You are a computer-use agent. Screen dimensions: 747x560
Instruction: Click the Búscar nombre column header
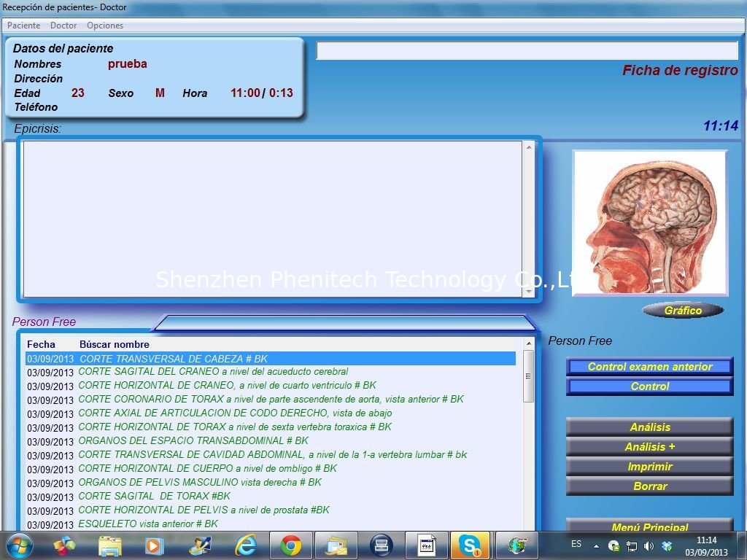pos(115,344)
